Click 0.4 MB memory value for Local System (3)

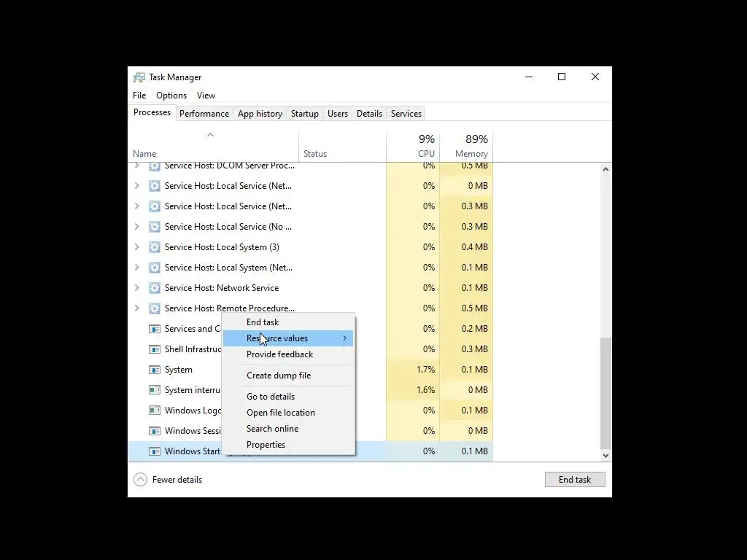[474, 247]
